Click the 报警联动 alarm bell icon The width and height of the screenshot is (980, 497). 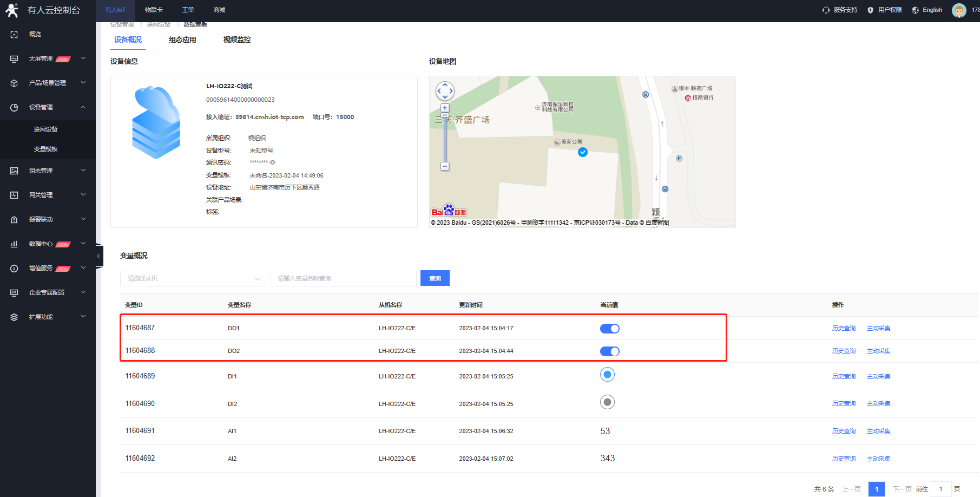[14, 219]
